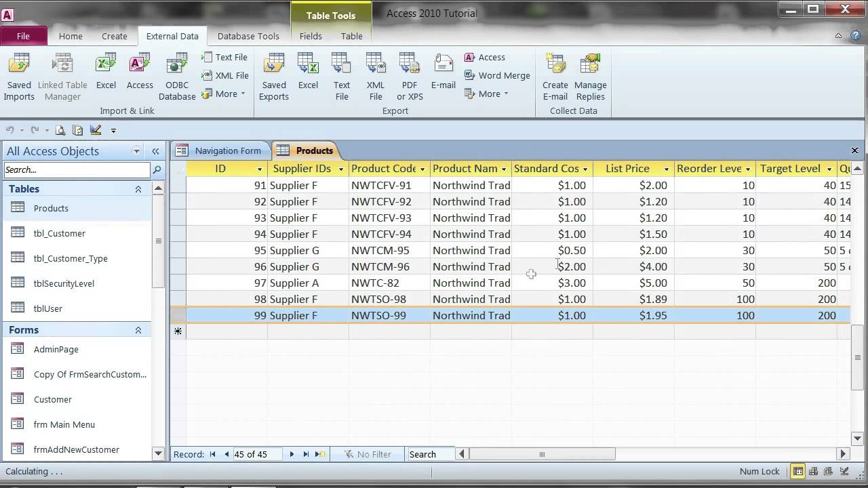Switch to the Create ribbon tab
Image resolution: width=868 pixels, height=488 pixels.
pyautogui.click(x=115, y=36)
